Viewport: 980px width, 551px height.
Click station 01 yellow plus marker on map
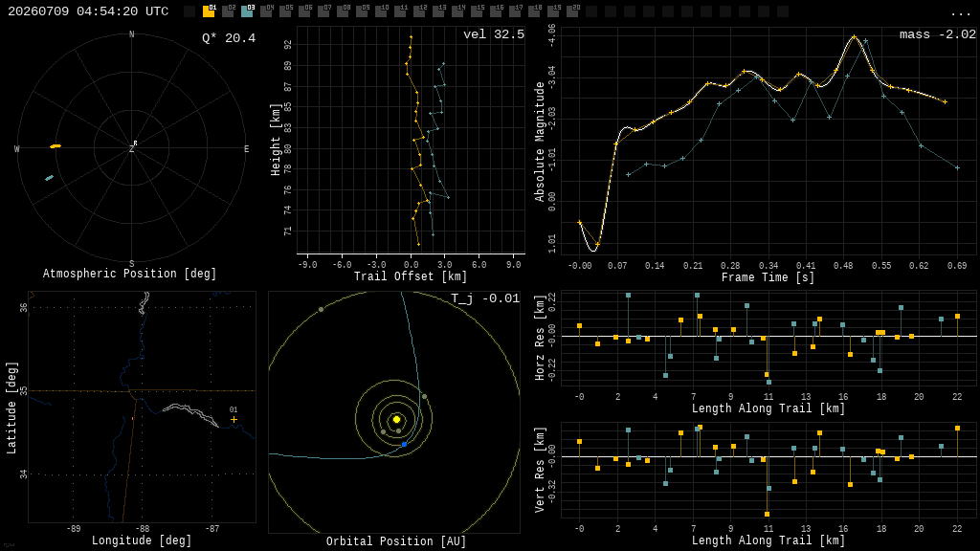click(234, 420)
